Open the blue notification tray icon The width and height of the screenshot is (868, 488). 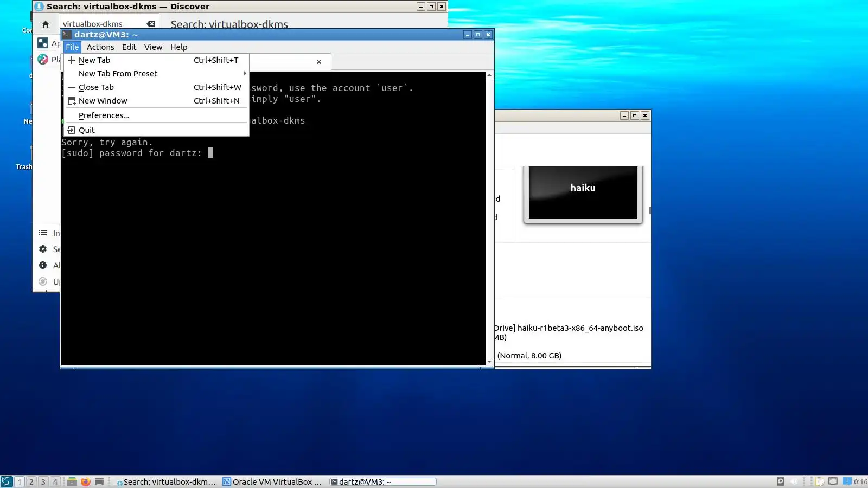847,481
